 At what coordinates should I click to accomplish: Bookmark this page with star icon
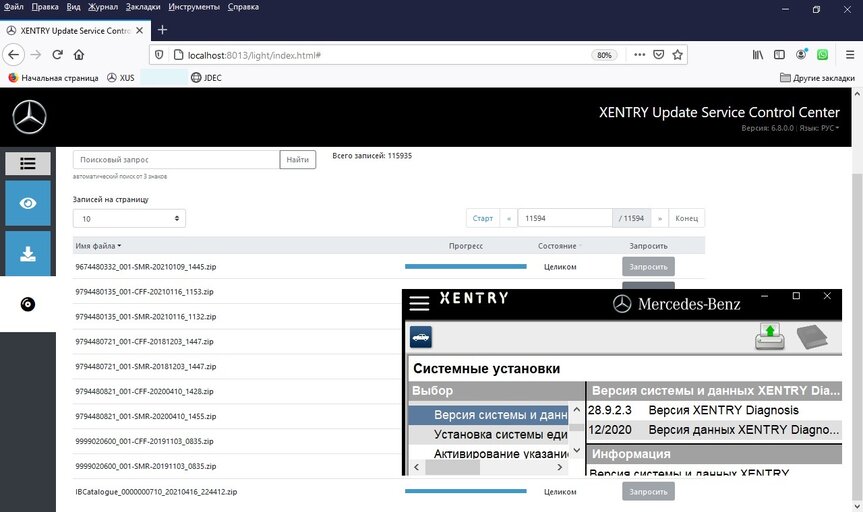(x=678, y=55)
